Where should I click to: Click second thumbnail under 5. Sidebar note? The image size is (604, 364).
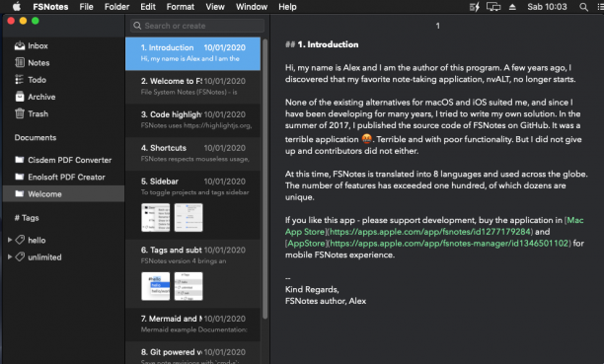[189, 217]
